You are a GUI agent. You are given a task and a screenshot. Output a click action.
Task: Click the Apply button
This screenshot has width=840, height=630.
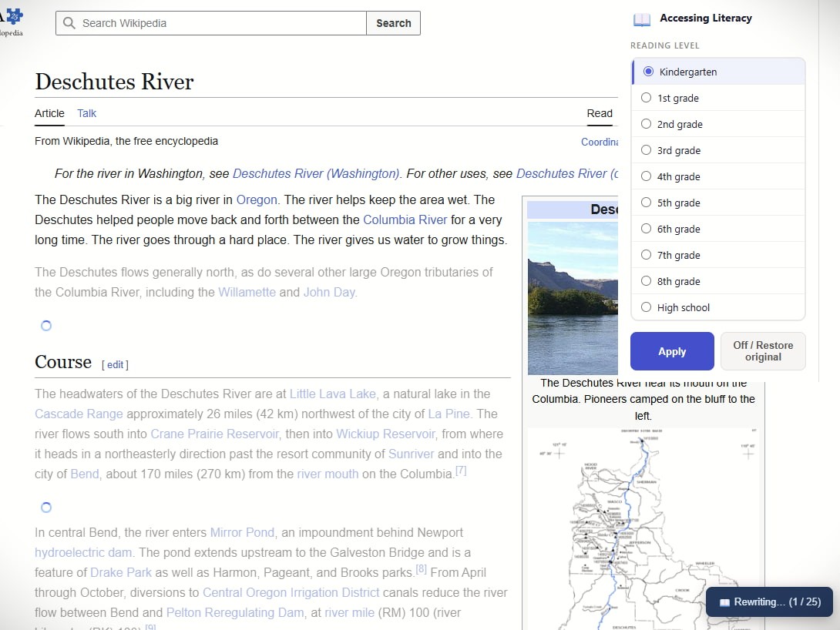(x=672, y=351)
